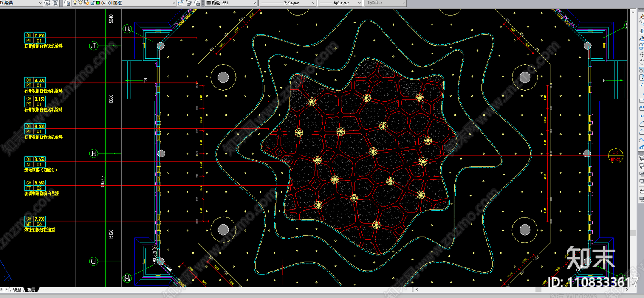
Task: Select the Rotate tool
Action: (641, 62)
